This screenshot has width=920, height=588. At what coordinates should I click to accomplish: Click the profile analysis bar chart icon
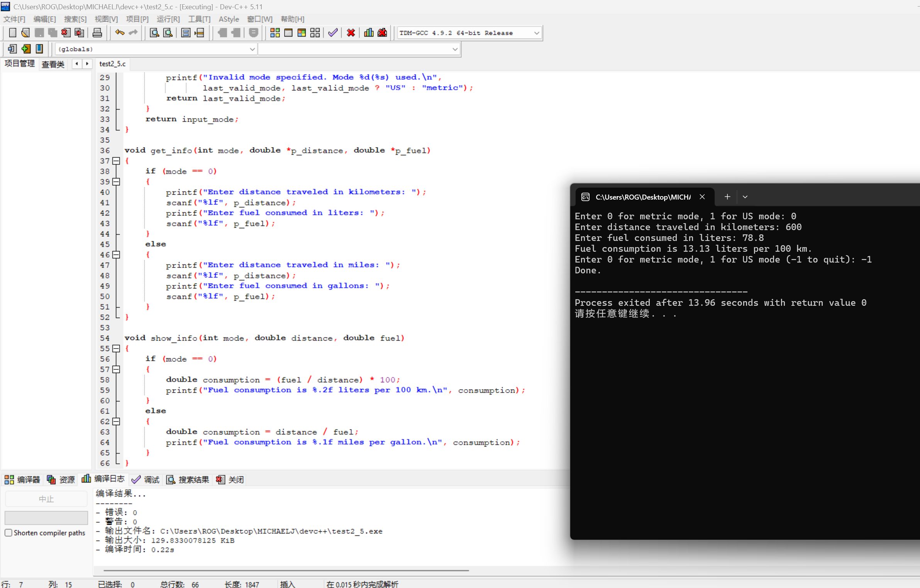point(369,33)
